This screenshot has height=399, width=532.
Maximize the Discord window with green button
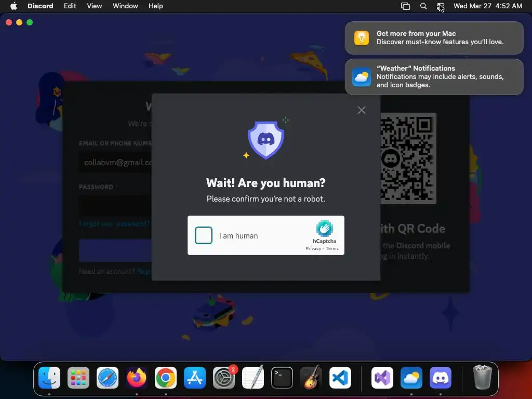click(x=30, y=22)
